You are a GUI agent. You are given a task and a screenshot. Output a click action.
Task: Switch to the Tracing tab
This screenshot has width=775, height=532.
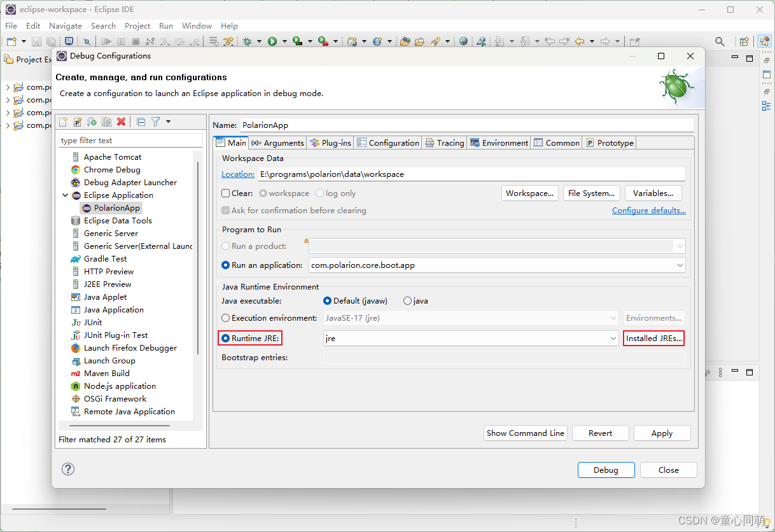[445, 143]
